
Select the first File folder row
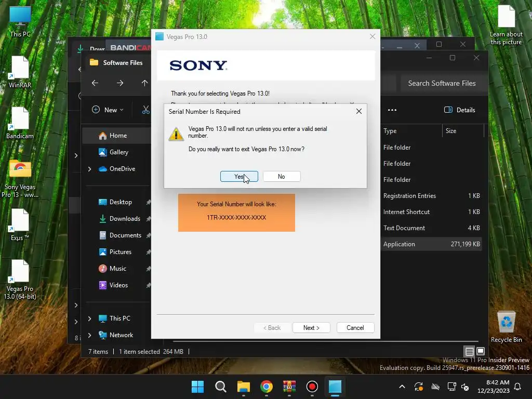tap(431, 148)
